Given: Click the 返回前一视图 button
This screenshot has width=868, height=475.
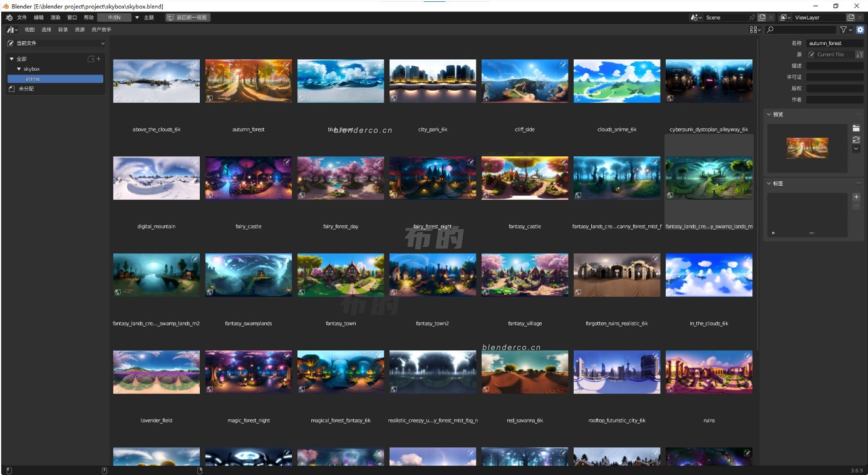Looking at the screenshot, I should click(188, 18).
